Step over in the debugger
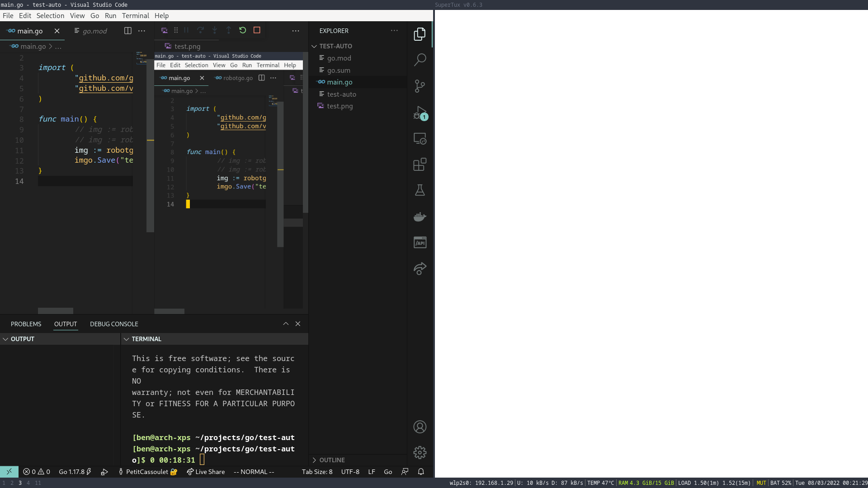Image resolution: width=868 pixels, height=488 pixels. (x=200, y=30)
